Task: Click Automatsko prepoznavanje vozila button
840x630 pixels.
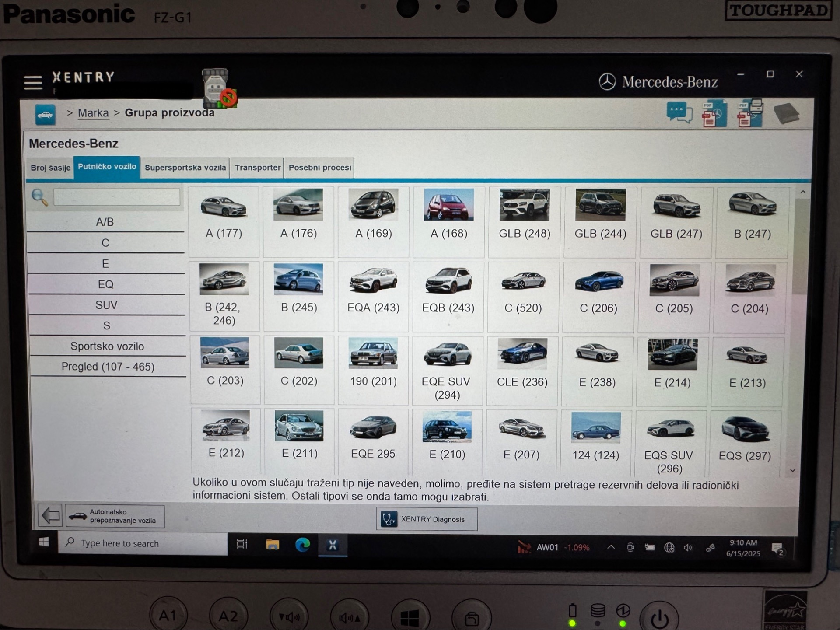Action: click(x=115, y=516)
